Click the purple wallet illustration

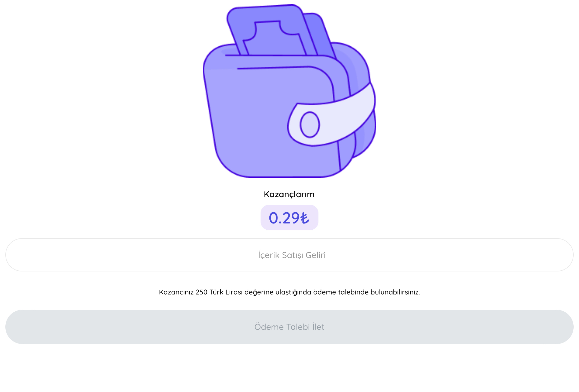[289, 91]
